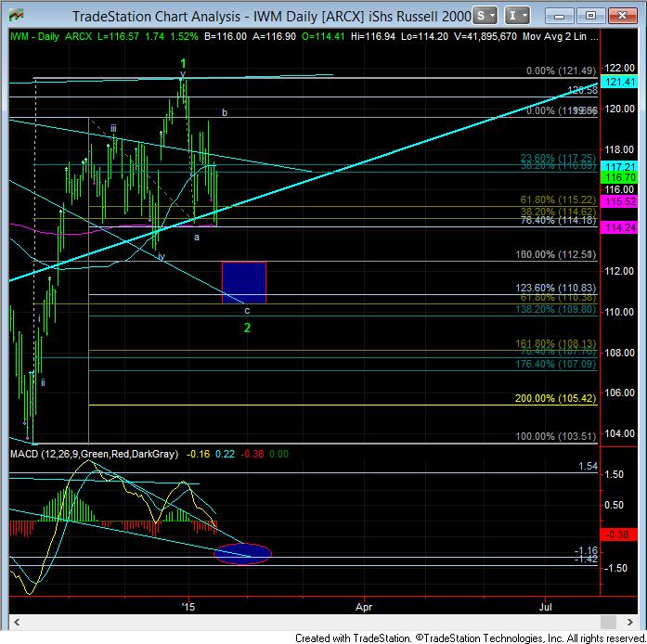Screen dimensions: 647x644
Task: Click the TradeStation chart icon in title bar
Action: pyautogui.click(x=16, y=16)
